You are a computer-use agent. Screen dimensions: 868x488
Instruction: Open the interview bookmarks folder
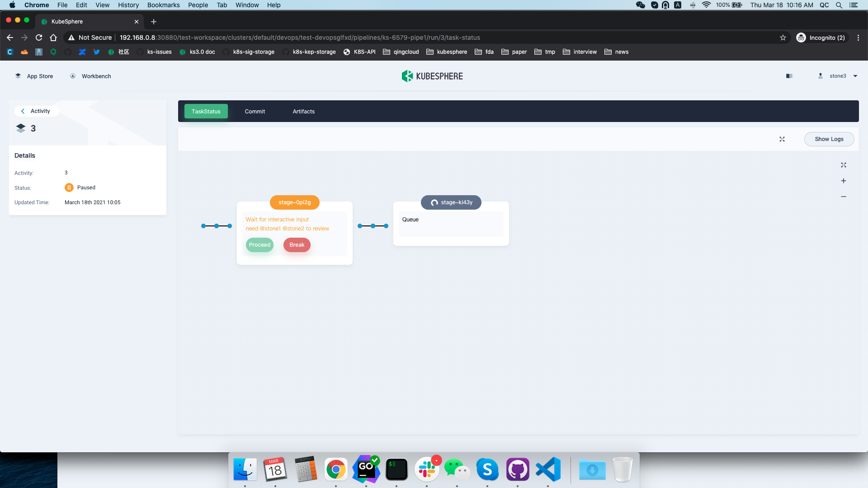coord(580,52)
